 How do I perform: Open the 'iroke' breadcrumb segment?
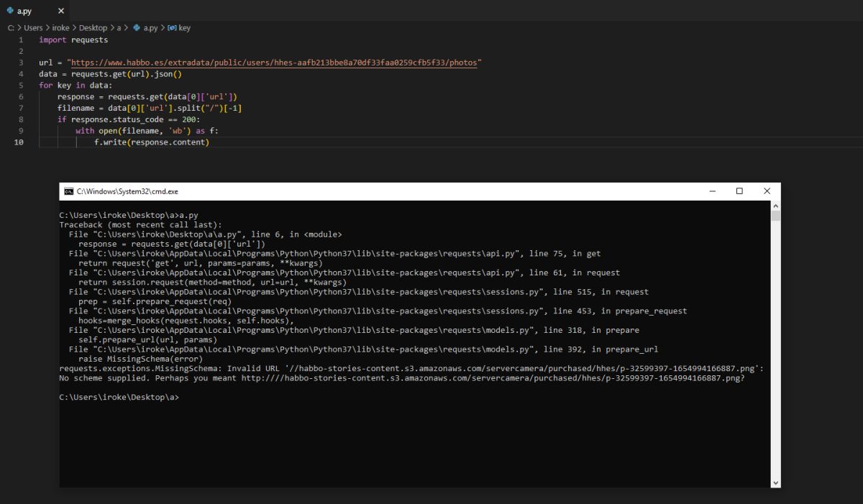[x=61, y=27]
